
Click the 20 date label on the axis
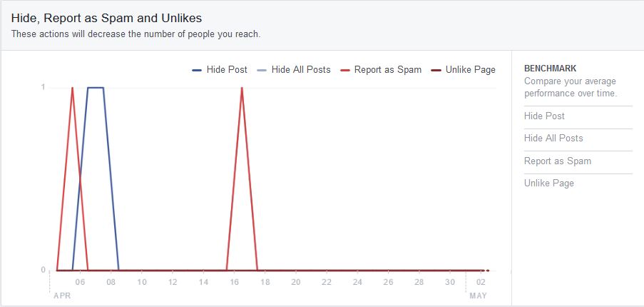[x=296, y=282]
